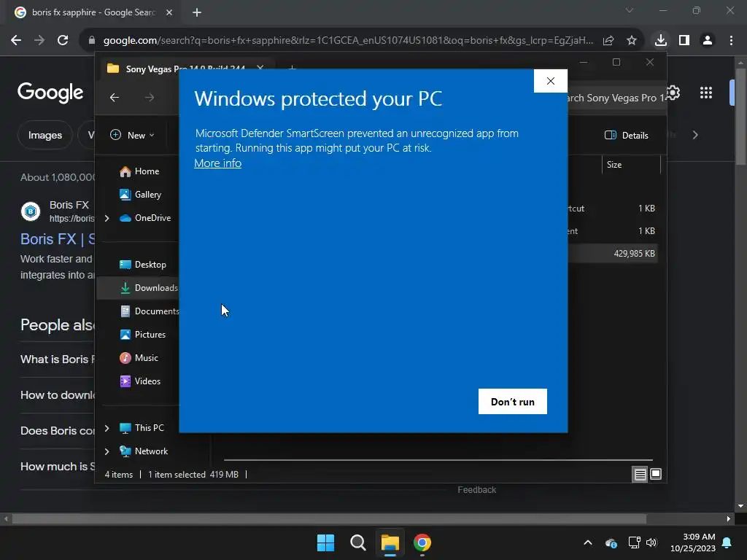
Task: Open a new Chrome tab
Action: pos(197,12)
